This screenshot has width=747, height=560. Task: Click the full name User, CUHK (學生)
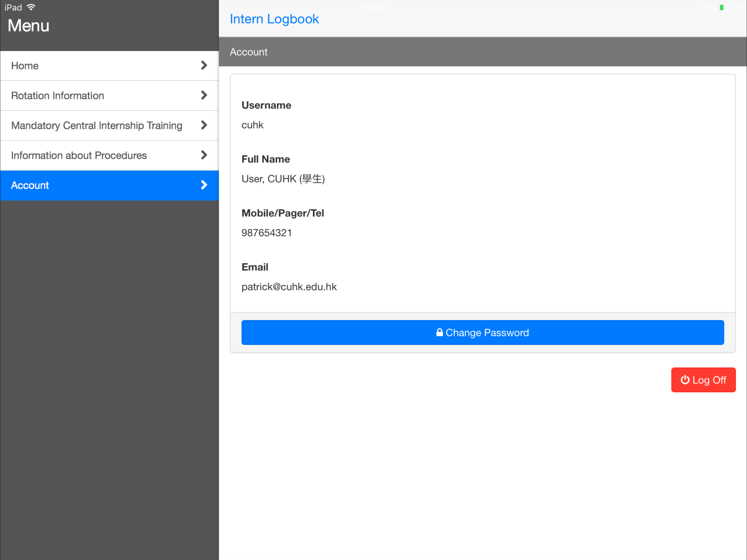click(283, 179)
